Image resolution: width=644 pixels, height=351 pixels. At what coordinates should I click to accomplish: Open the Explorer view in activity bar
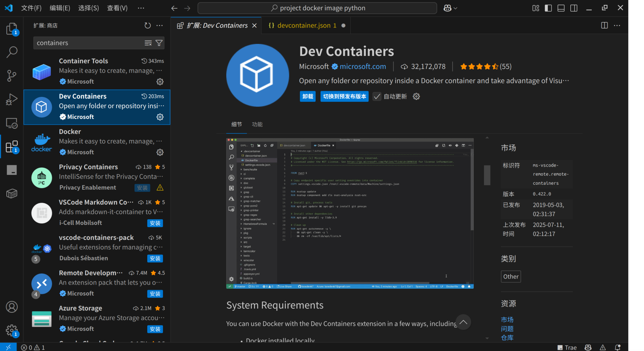(x=12, y=29)
